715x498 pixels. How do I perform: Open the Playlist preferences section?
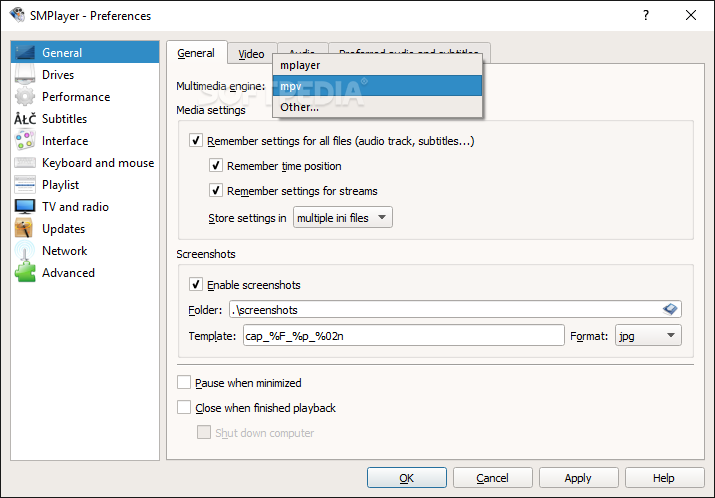[x=85, y=185]
